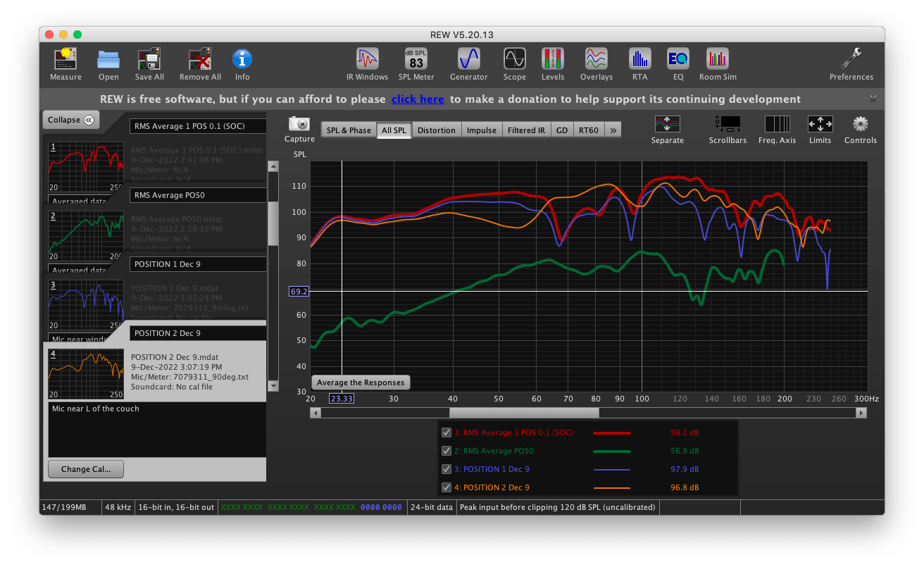Edit the POSITION 1 Dec 9 name field
The width and height of the screenshot is (924, 567).
(x=198, y=264)
